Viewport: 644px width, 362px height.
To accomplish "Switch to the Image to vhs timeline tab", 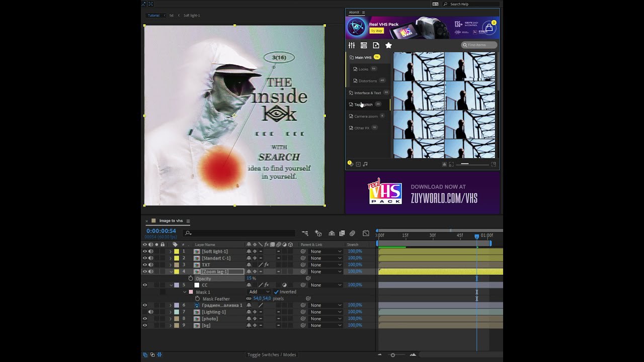I will (x=171, y=221).
